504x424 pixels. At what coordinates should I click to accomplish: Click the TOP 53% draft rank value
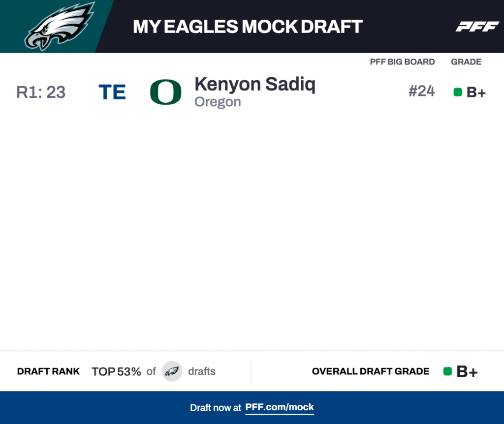coord(116,371)
